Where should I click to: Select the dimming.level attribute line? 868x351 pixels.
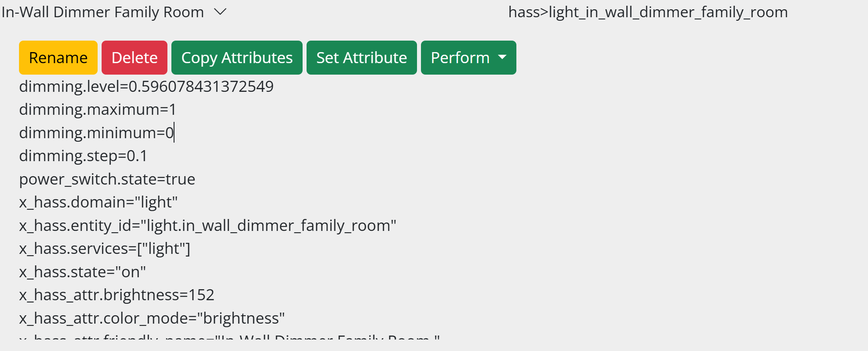146,87
